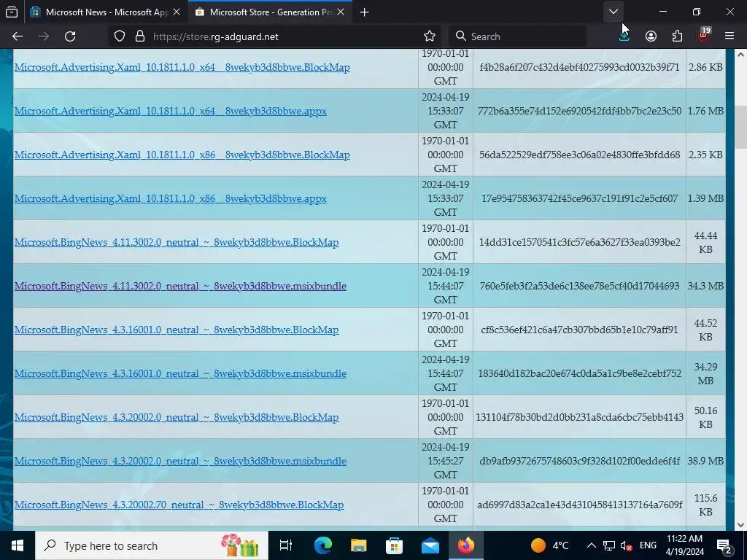The height and width of the screenshot is (560, 747).
Task: Select the 115.6 KB size cell
Action: point(705,505)
